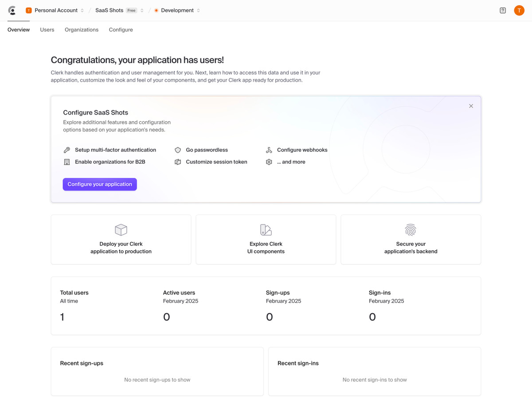Click the webhooks icon
This screenshot has height=403, width=532.
coord(269,150)
